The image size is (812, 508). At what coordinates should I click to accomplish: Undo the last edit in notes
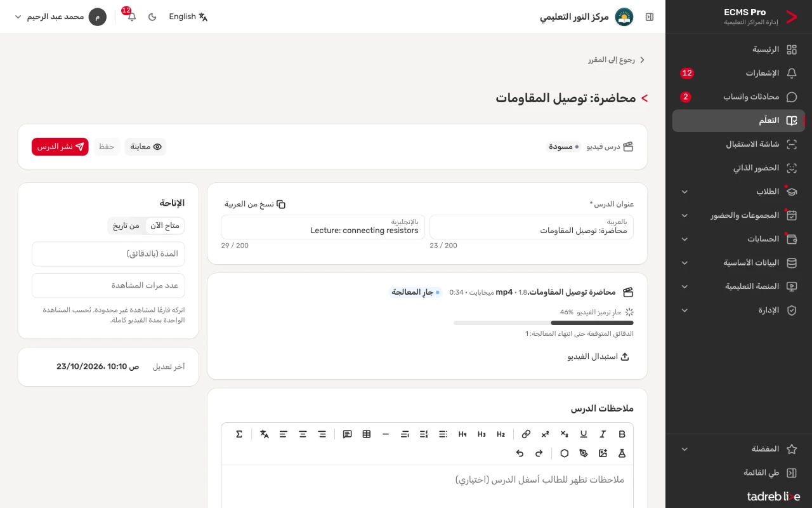point(520,453)
